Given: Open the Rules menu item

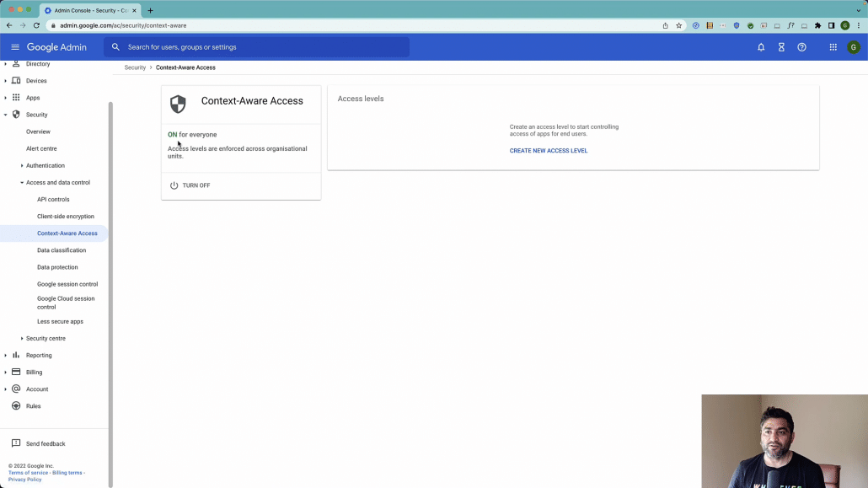Looking at the screenshot, I should pos(33,406).
